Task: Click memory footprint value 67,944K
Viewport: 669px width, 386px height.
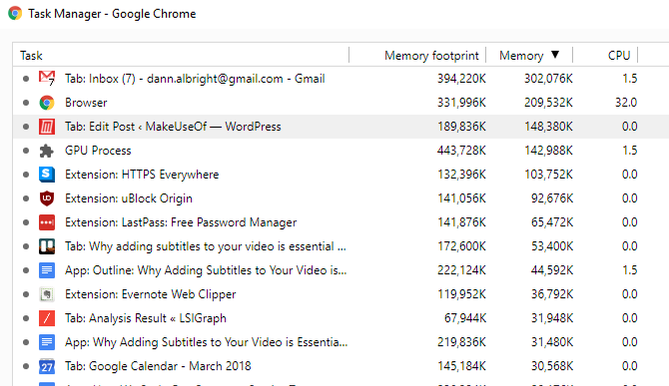Action: (465, 318)
